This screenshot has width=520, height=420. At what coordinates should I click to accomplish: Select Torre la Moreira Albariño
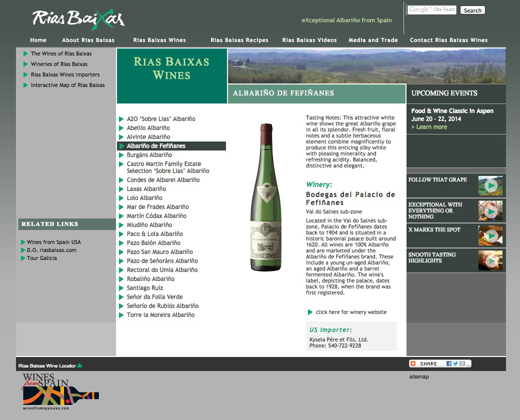click(x=160, y=315)
